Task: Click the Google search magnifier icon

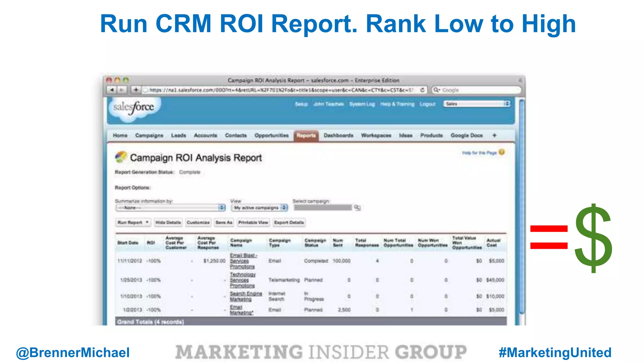Action: [x=437, y=90]
